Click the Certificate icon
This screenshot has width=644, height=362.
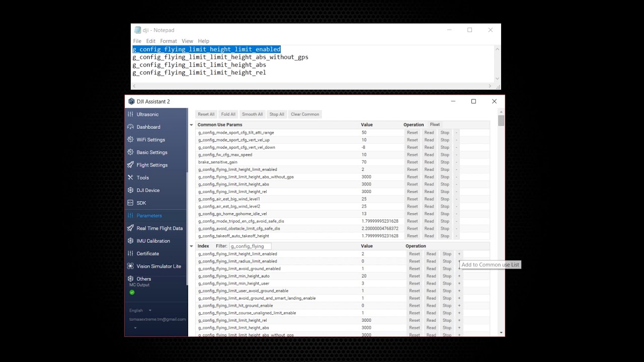tap(131, 253)
